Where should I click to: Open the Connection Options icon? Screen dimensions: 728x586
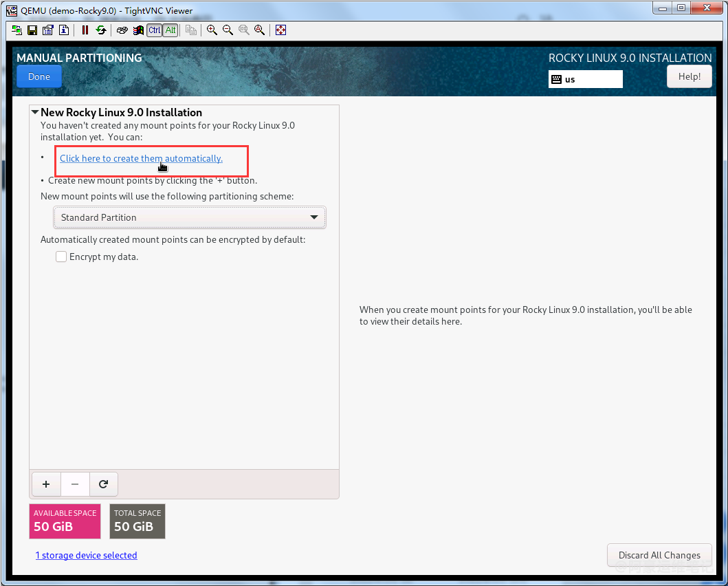(x=48, y=30)
